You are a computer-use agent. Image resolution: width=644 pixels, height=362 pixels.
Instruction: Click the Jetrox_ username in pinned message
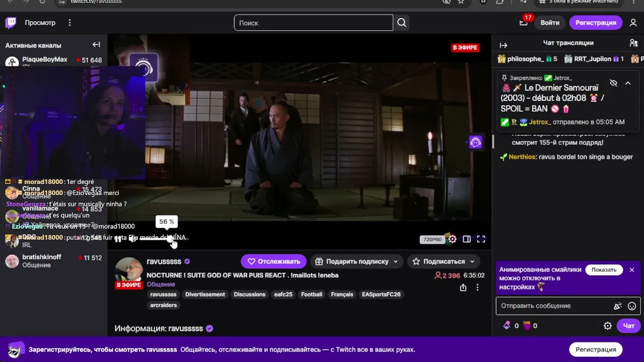coord(540,122)
